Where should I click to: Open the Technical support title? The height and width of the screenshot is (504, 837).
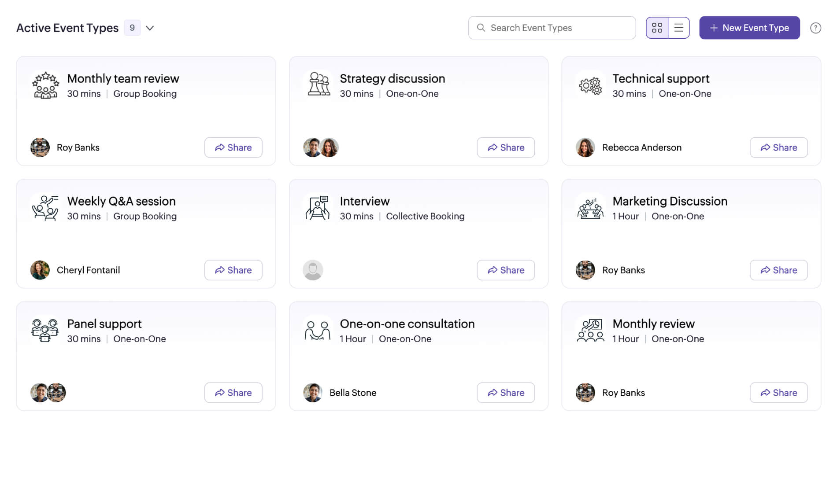coord(661,78)
